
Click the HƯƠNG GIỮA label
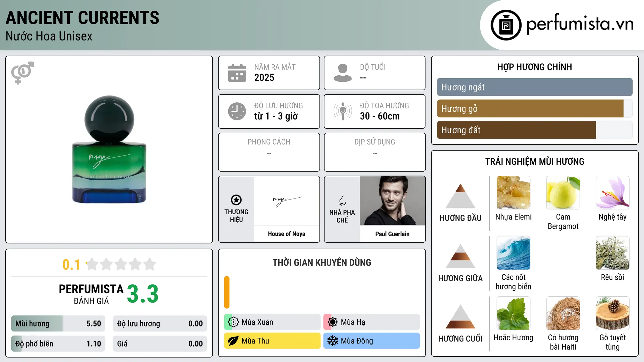tap(460, 278)
